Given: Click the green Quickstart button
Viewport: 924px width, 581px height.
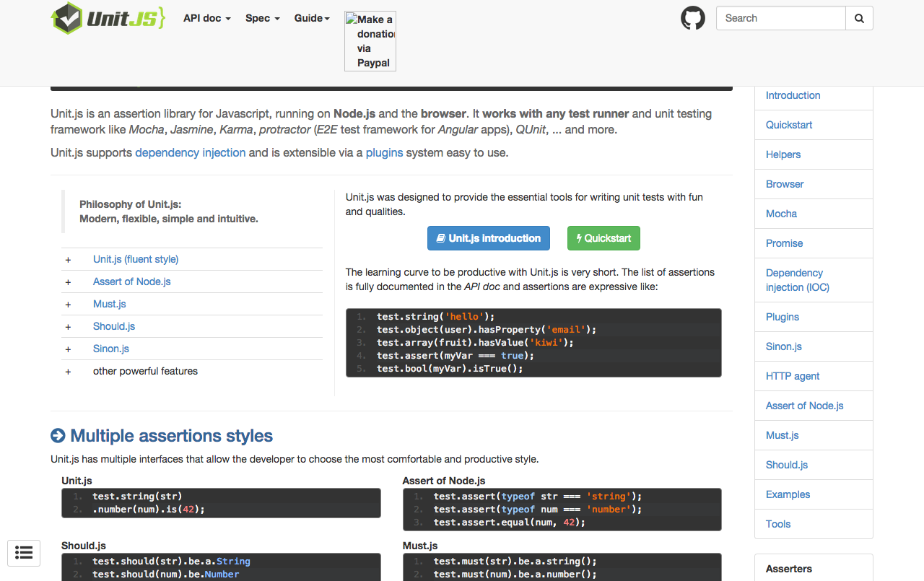Looking at the screenshot, I should click(603, 238).
